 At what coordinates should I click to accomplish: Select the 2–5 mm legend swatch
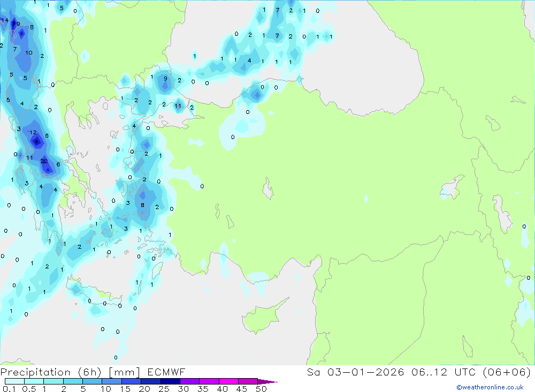(x=73, y=381)
